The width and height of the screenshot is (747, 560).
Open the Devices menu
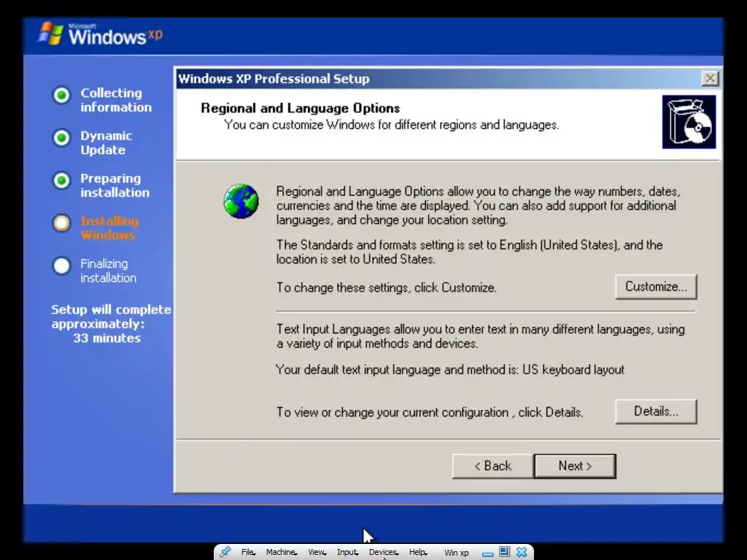click(384, 552)
